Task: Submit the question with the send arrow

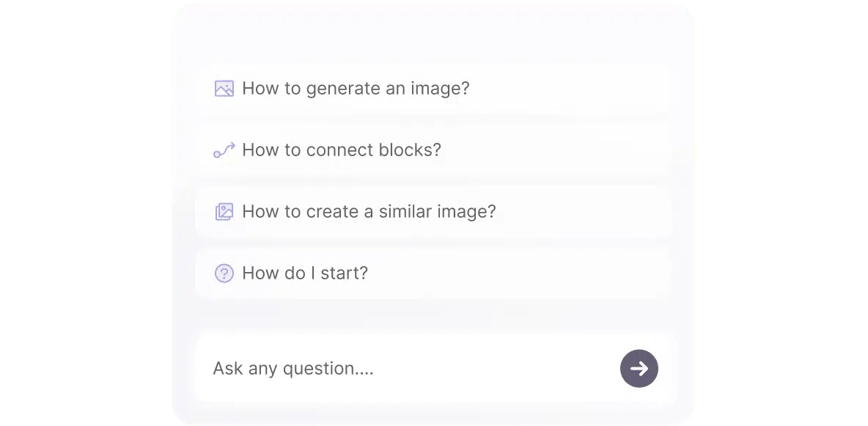Action: coord(639,368)
